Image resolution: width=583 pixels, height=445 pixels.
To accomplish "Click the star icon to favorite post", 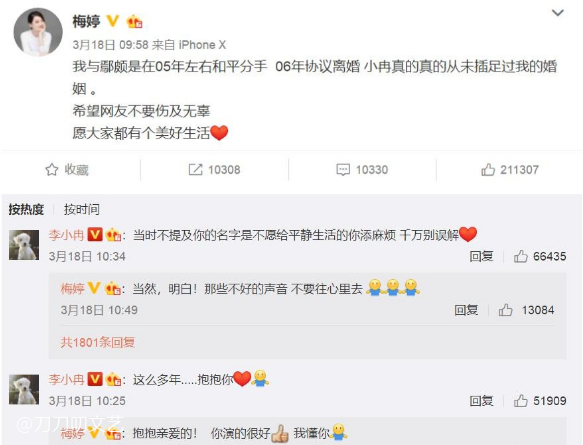I will click(52, 170).
